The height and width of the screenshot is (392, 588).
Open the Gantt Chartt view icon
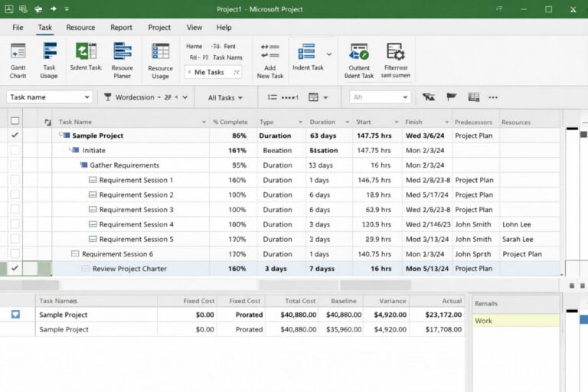(18, 51)
